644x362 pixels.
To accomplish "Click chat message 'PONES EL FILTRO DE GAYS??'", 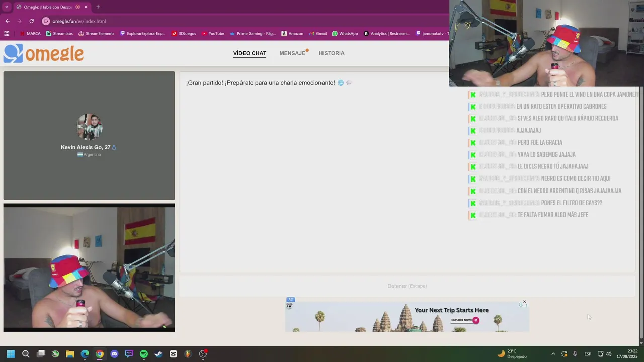I will 572,203.
